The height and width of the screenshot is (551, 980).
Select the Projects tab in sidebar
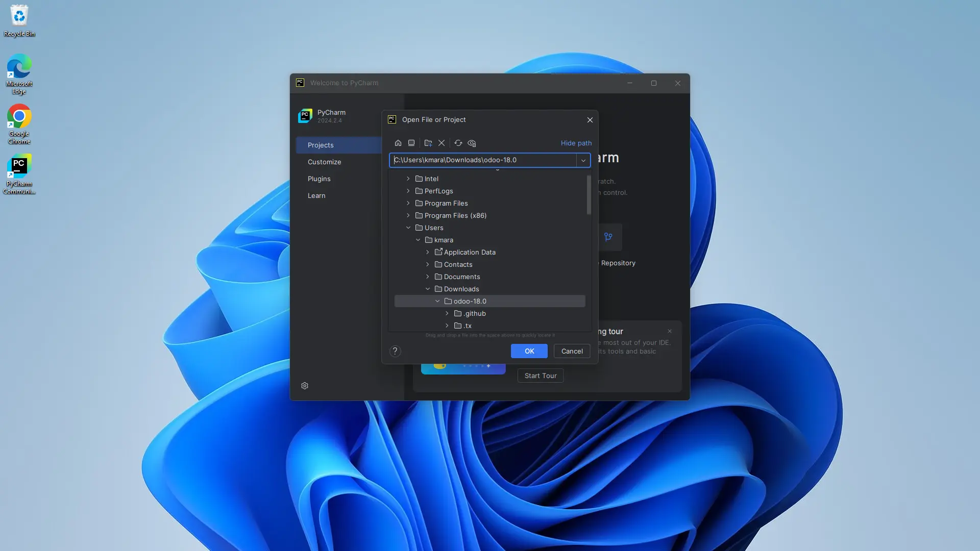point(322,145)
